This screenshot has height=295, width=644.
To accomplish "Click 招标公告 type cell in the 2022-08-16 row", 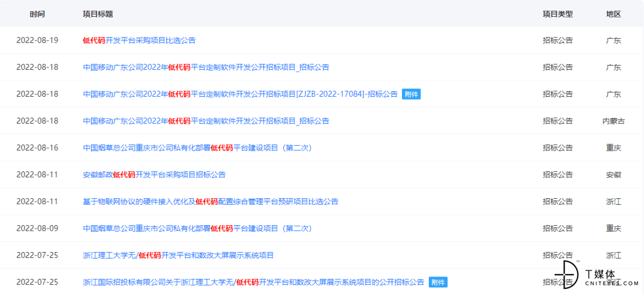I will tap(558, 147).
